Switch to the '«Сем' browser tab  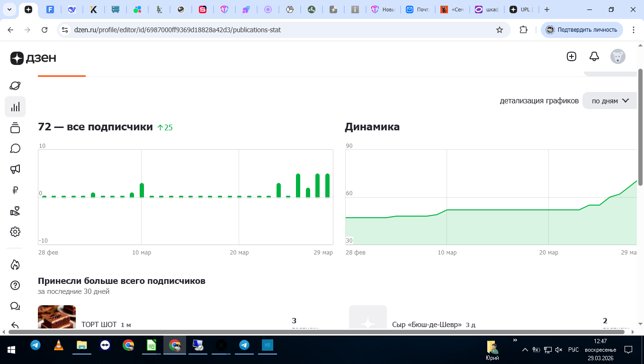coord(452,9)
